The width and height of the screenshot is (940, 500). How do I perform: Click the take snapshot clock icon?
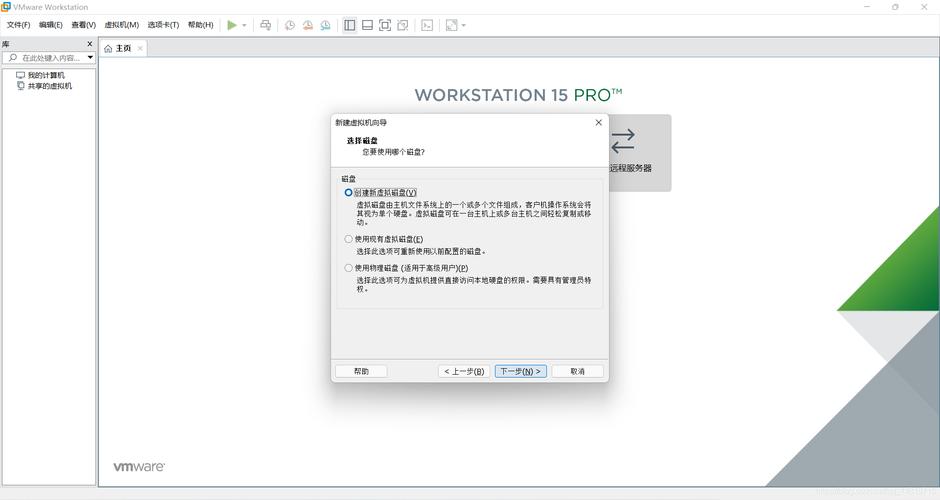click(290, 25)
